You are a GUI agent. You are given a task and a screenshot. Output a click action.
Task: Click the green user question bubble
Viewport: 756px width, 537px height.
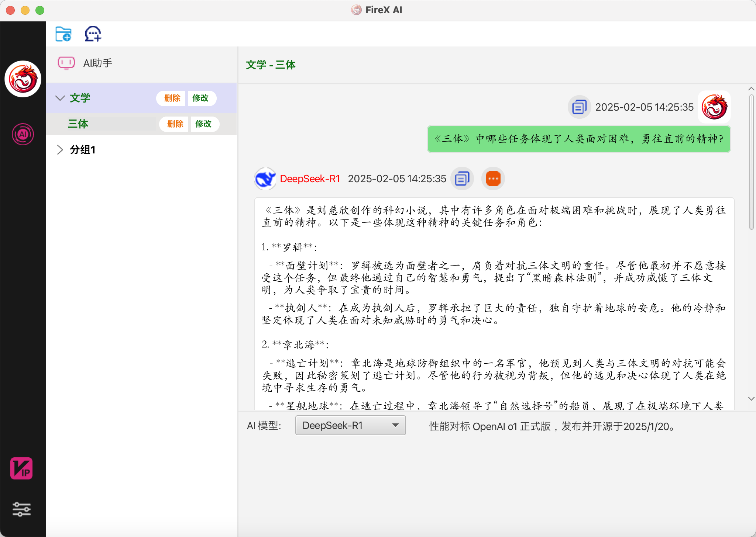coord(579,139)
